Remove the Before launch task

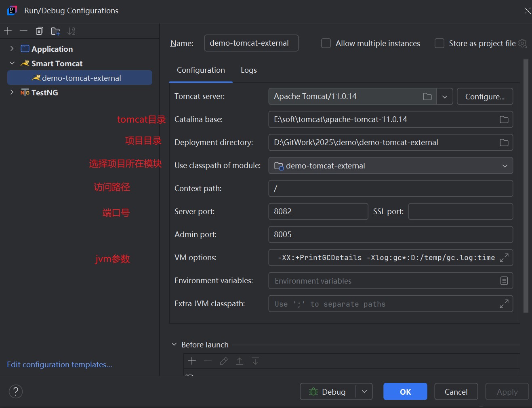(x=208, y=361)
